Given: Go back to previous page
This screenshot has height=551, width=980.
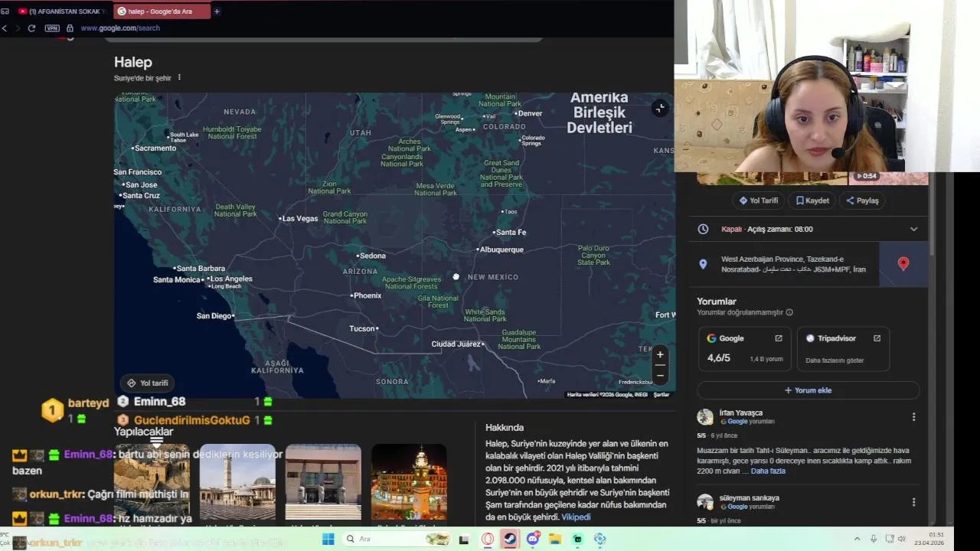Looking at the screenshot, I should [5, 28].
